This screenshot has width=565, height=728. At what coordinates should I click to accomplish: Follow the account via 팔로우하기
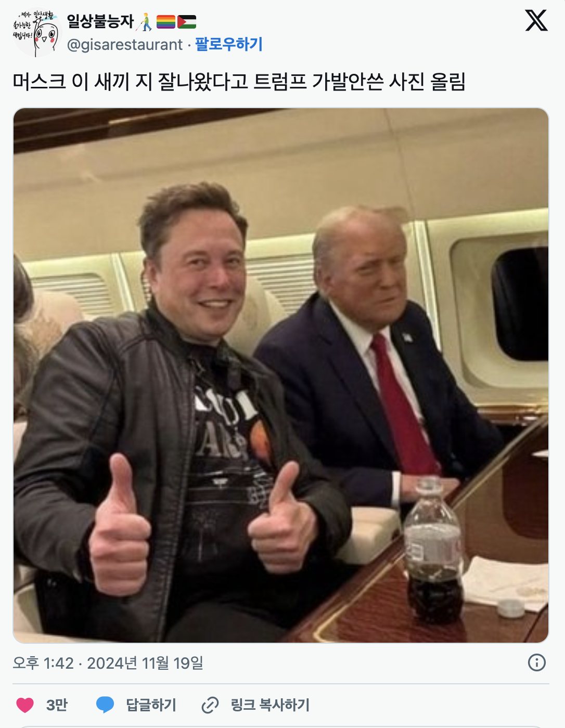click(229, 44)
